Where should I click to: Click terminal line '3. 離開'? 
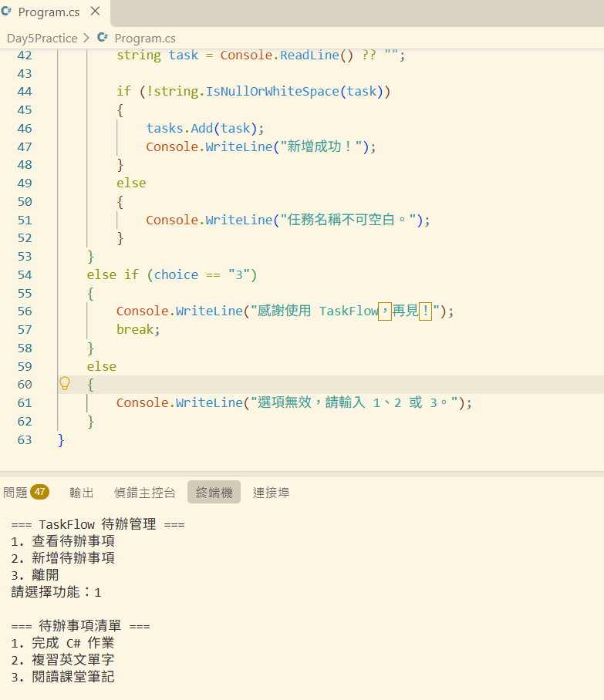pyautogui.click(x=35, y=575)
